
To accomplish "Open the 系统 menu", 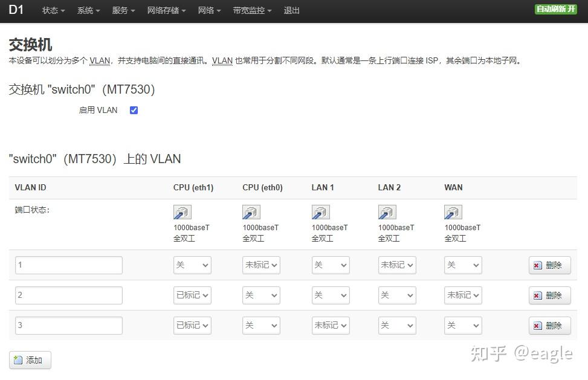I will tap(88, 10).
